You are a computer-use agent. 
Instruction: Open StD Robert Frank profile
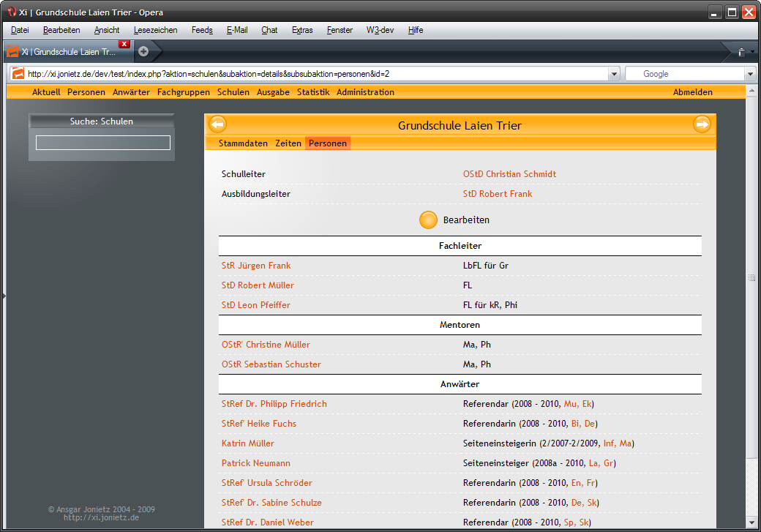[498, 194]
